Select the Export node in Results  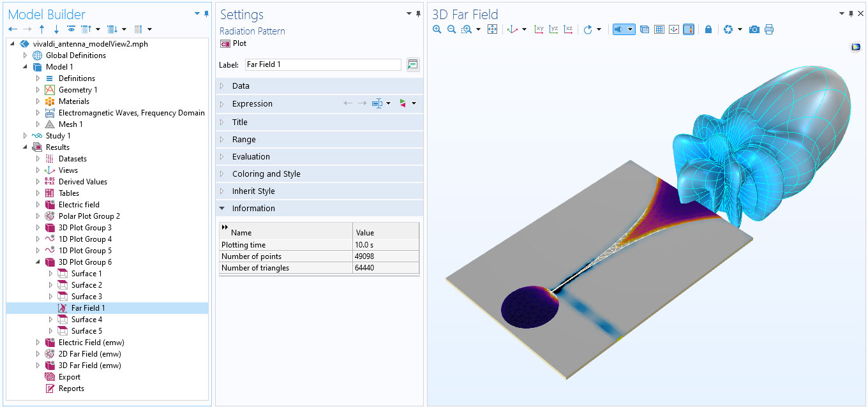point(70,377)
